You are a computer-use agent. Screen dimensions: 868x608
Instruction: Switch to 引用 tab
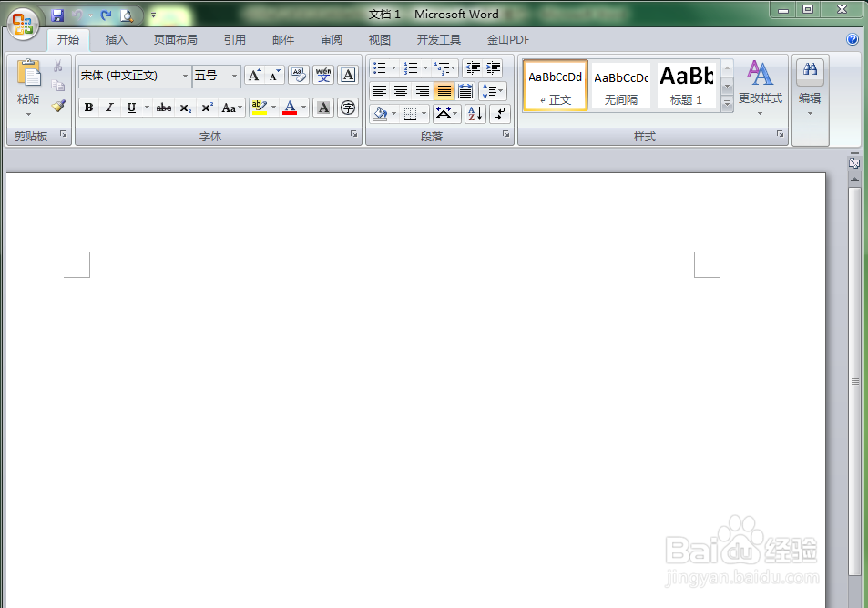[235, 40]
